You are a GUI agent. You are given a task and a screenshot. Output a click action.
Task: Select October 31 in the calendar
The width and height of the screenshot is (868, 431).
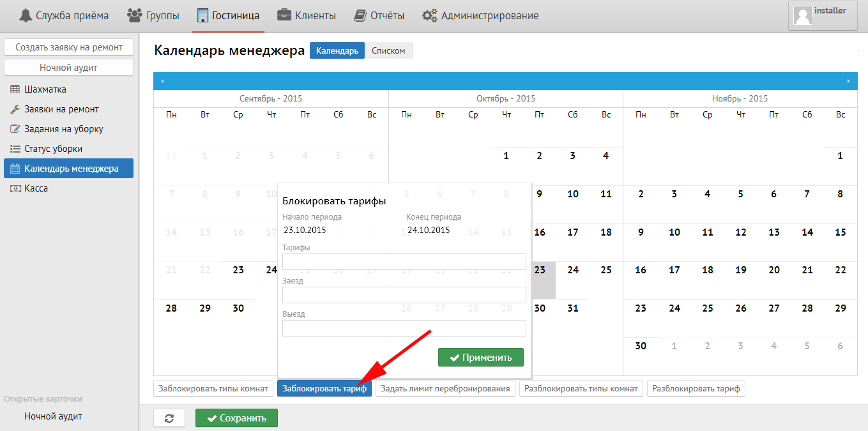coord(573,308)
